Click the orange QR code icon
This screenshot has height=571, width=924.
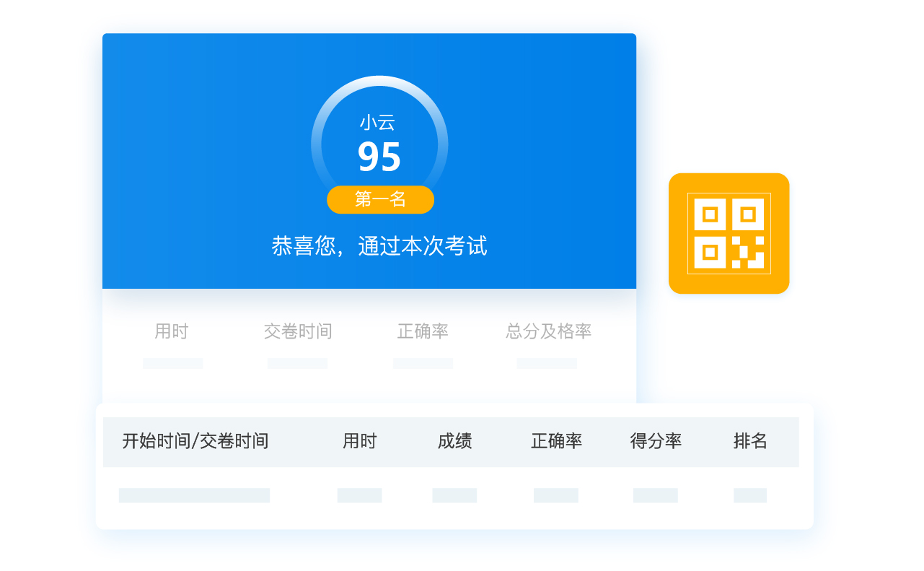point(729,233)
